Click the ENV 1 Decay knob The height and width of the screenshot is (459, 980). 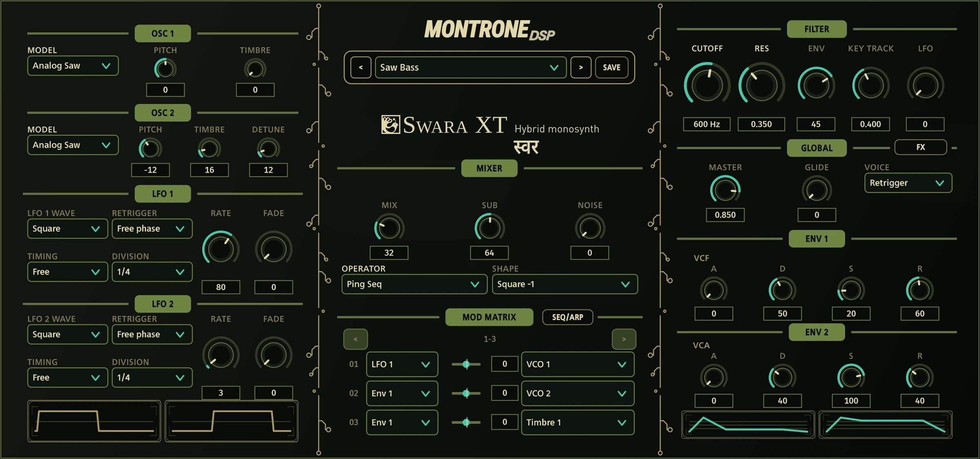(782, 290)
